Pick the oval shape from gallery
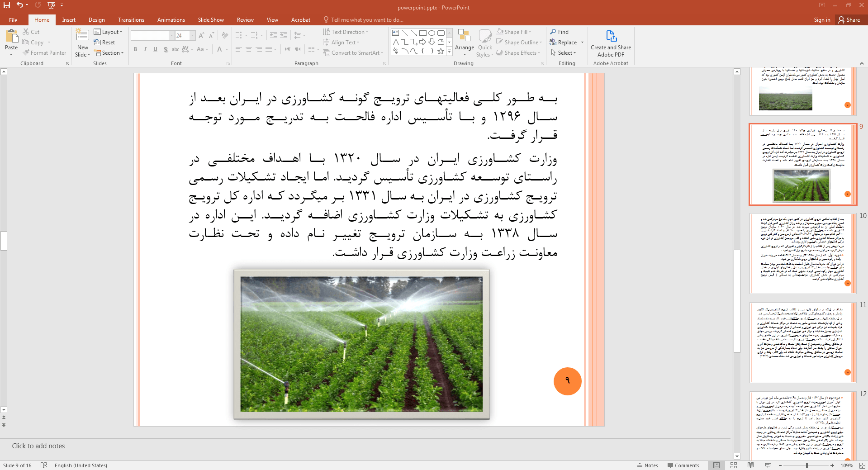 tap(432, 33)
